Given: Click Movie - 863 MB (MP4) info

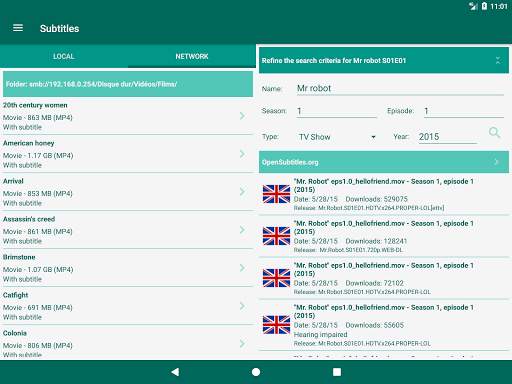Looking at the screenshot, I should tap(38, 117).
